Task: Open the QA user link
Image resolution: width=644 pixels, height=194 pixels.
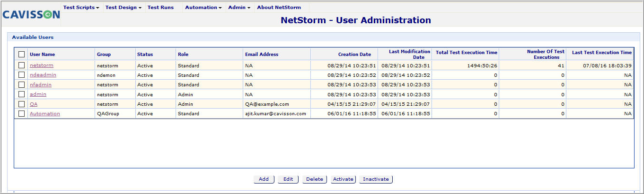Action: [x=34, y=104]
